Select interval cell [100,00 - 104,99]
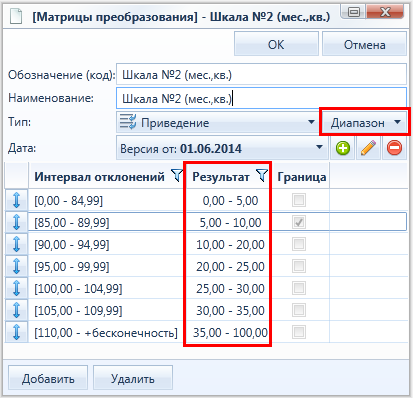 click(107, 288)
